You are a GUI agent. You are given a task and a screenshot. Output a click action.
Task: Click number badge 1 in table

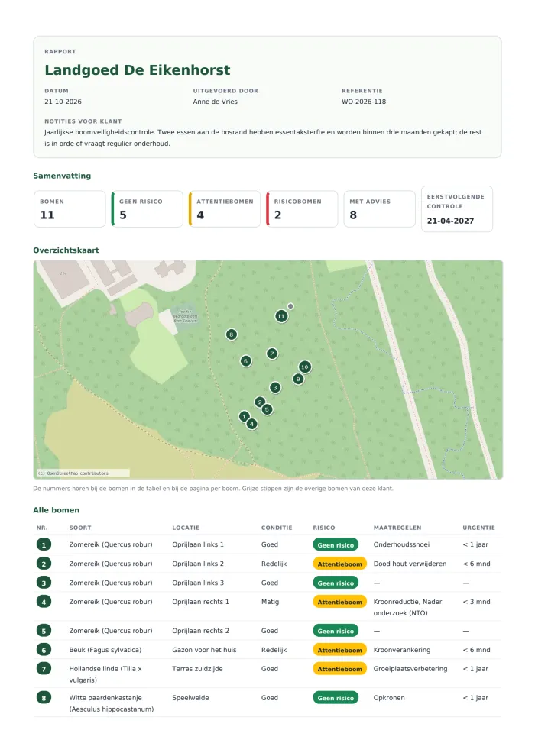point(44,544)
